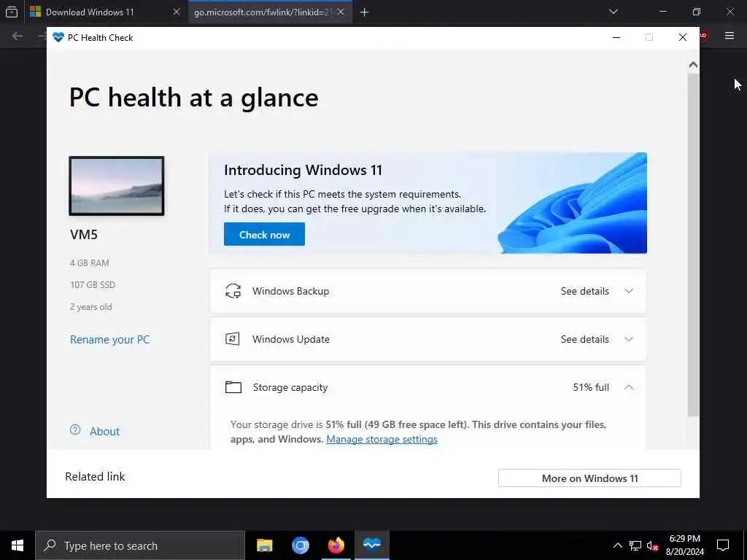The width and height of the screenshot is (747, 560).
Task: Click the PC wallpaper thumbnail image
Action: (117, 186)
